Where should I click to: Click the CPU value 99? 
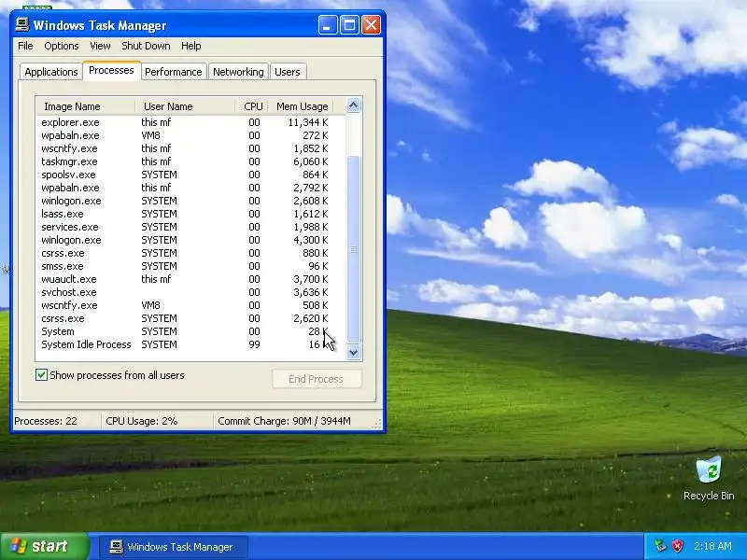254,344
